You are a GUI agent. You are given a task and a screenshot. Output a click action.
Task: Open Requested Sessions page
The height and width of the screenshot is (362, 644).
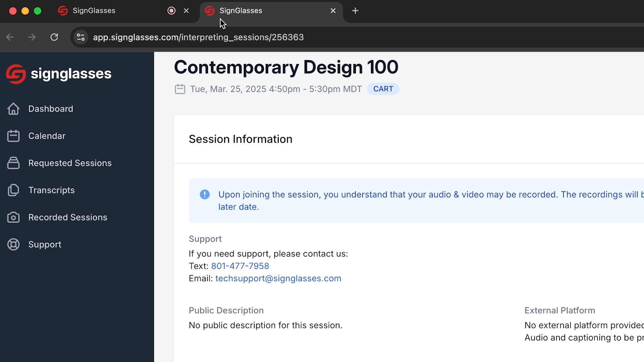point(70,163)
